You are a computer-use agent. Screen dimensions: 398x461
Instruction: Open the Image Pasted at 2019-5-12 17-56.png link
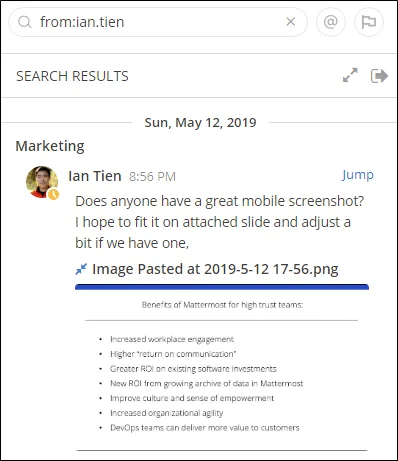pos(215,269)
